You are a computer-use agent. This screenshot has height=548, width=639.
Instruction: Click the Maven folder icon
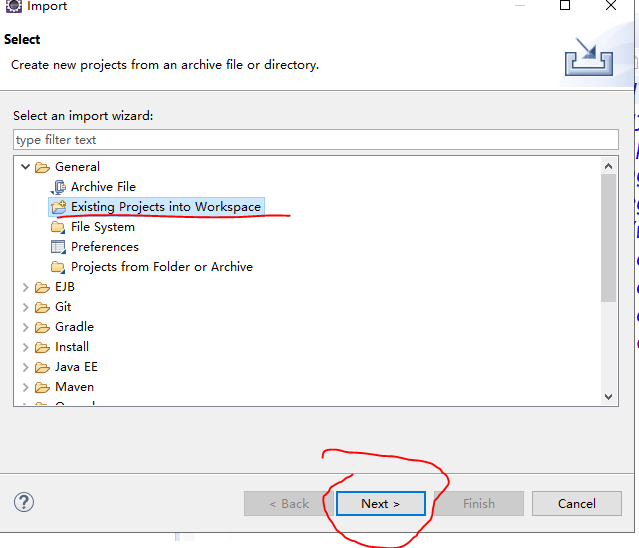pyautogui.click(x=42, y=387)
